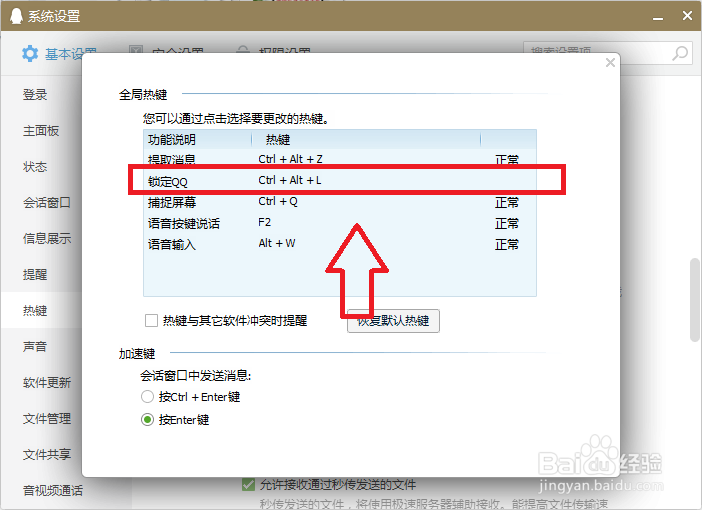Open 状态 in the sidebar

point(35,167)
